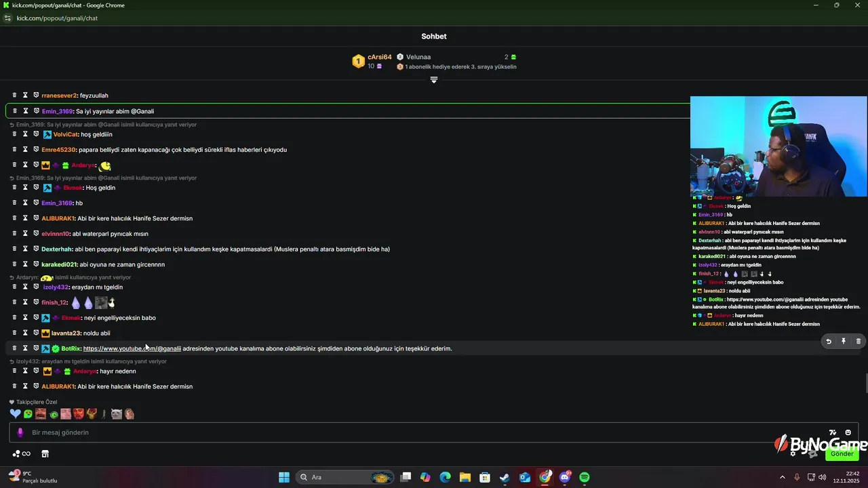Click the Chrome address bar URL
868x488 pixels.
click(57, 18)
